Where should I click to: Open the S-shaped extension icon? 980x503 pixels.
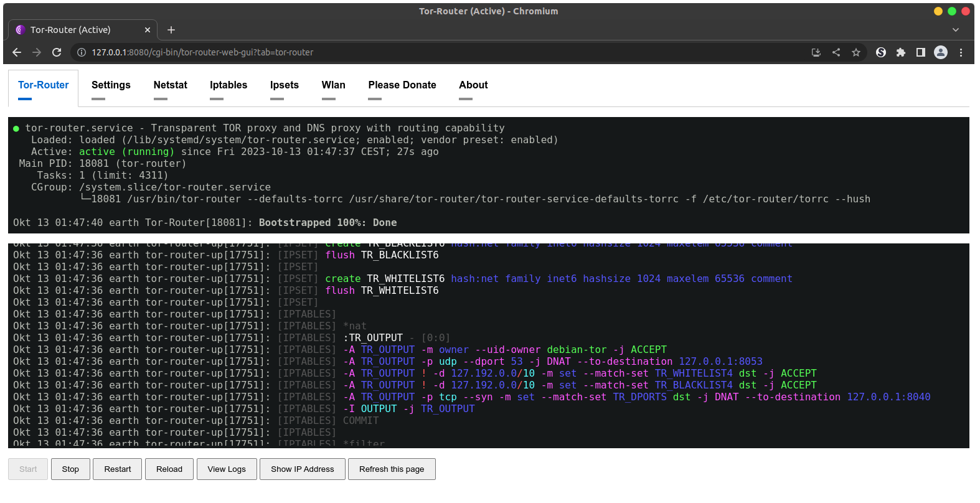(x=881, y=52)
